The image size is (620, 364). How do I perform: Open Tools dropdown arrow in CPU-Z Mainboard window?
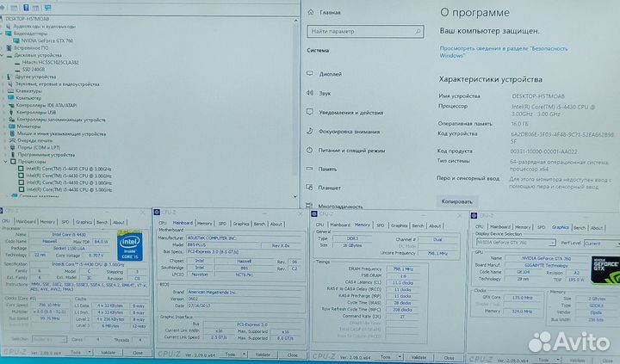click(244, 355)
